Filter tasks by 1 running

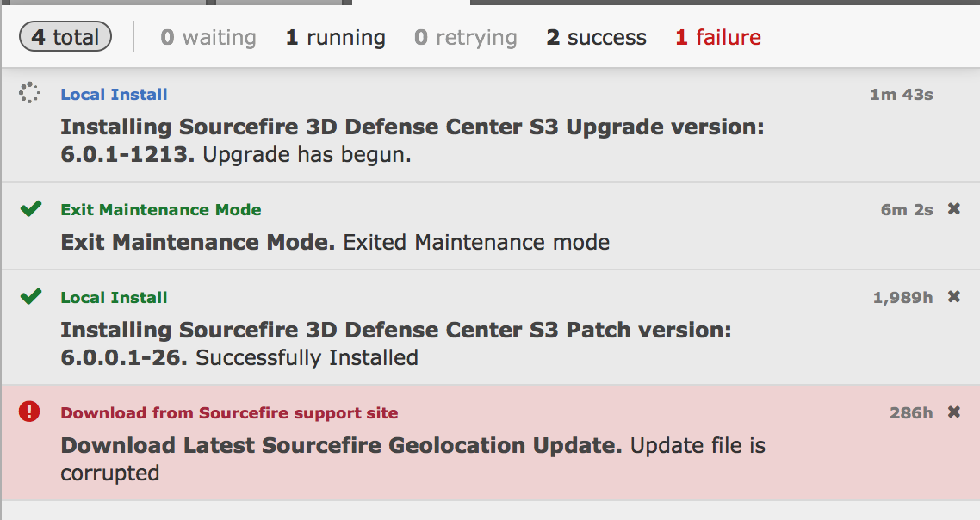coord(336,38)
